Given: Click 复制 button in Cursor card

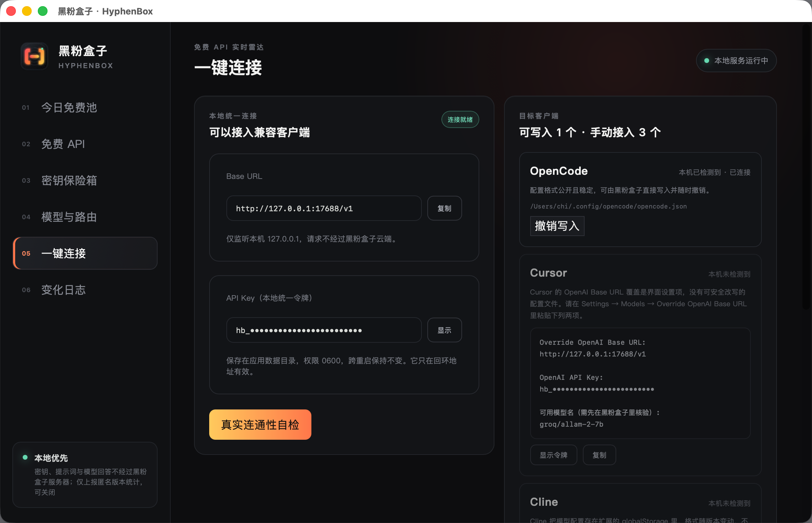Looking at the screenshot, I should pyautogui.click(x=599, y=455).
